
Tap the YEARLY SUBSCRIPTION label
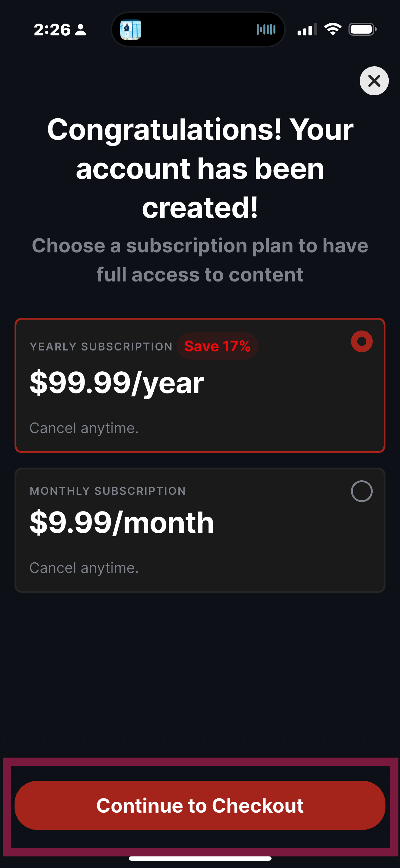(101, 347)
